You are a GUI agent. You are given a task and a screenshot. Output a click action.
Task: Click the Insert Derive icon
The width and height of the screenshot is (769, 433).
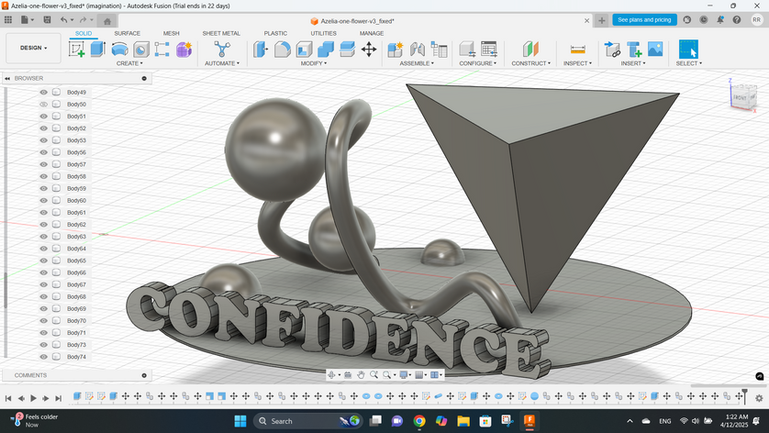[612, 49]
